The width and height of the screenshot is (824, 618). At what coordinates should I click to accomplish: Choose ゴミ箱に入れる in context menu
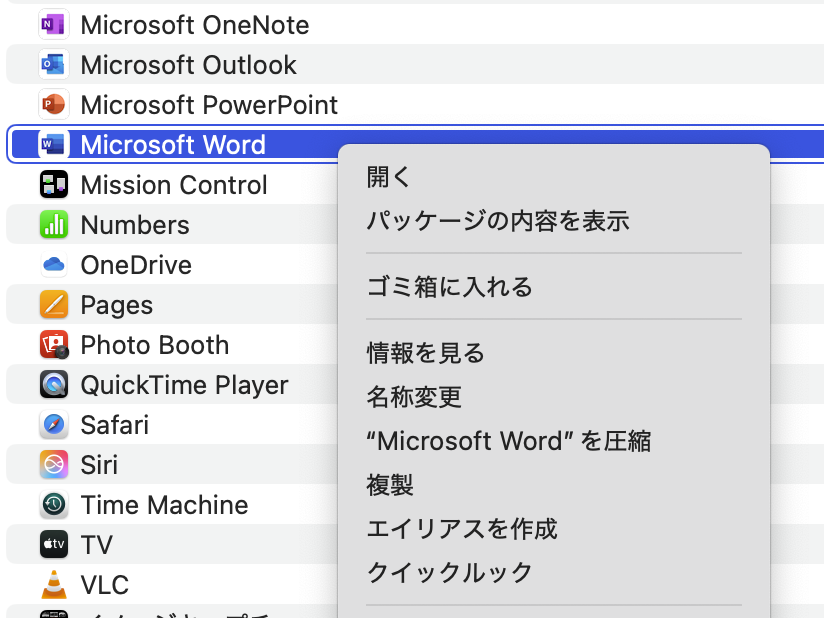449,287
